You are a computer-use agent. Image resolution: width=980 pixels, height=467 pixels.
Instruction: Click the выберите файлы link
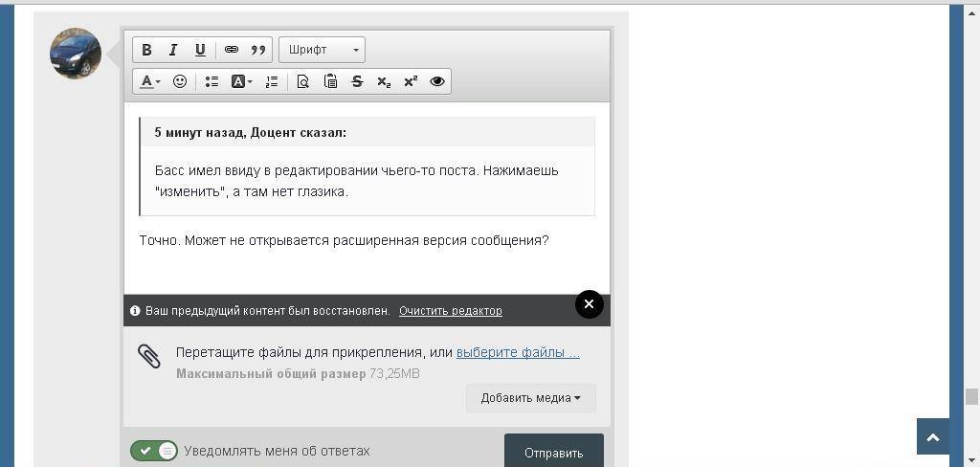518,352
